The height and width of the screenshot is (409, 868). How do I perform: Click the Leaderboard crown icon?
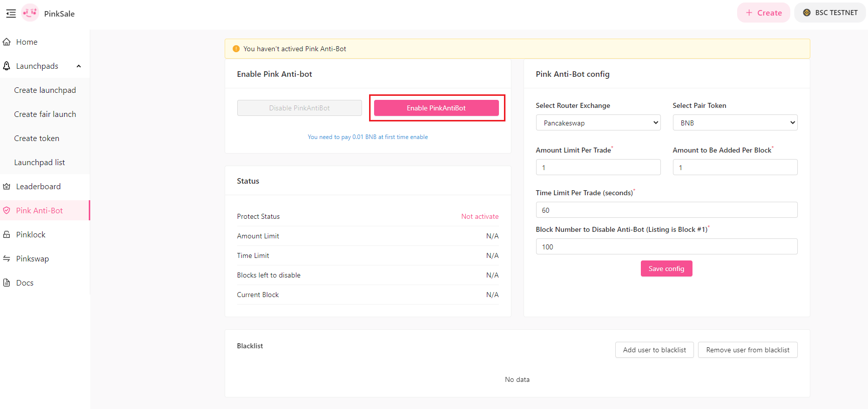point(7,186)
